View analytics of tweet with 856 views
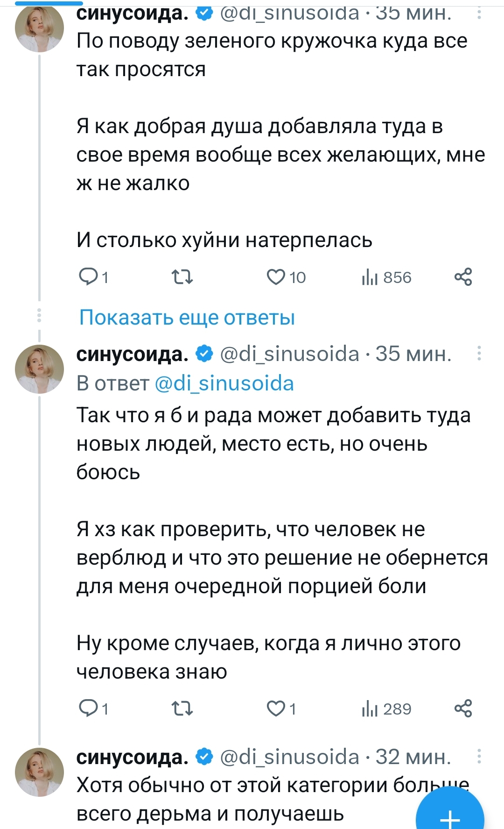The width and height of the screenshot is (504, 829). pyautogui.click(x=369, y=277)
